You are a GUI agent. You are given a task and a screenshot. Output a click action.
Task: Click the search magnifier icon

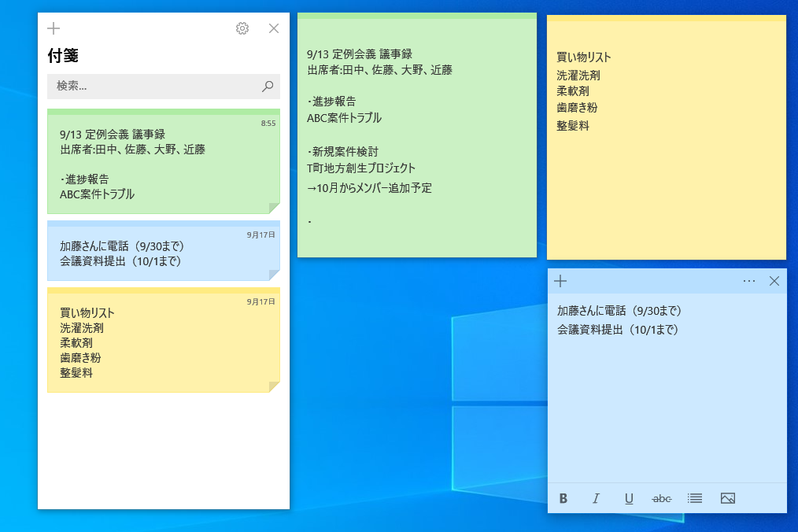click(x=268, y=87)
